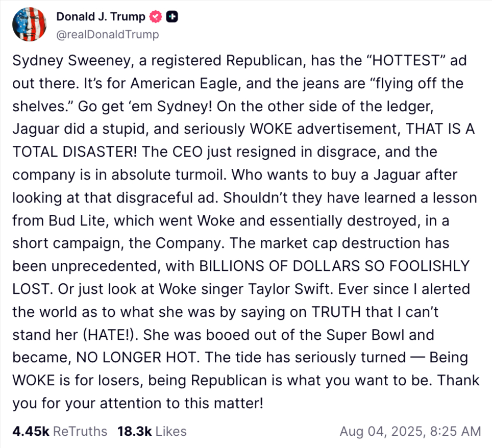The height and width of the screenshot is (448, 492).
Task: Click the Likes label
Action: pos(171,431)
